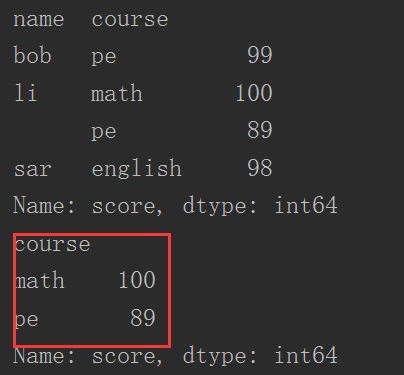Select the score value 99
This screenshot has width=404, height=375.
[260, 55]
